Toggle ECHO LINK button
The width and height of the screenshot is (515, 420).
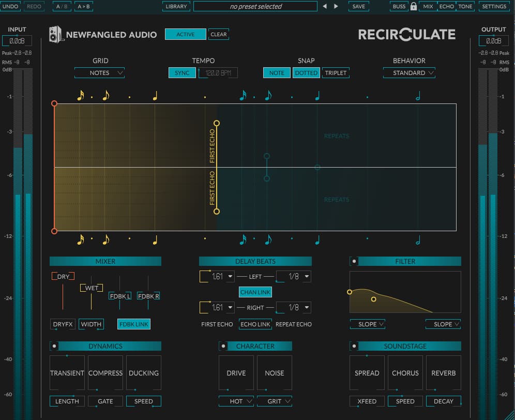tap(255, 324)
